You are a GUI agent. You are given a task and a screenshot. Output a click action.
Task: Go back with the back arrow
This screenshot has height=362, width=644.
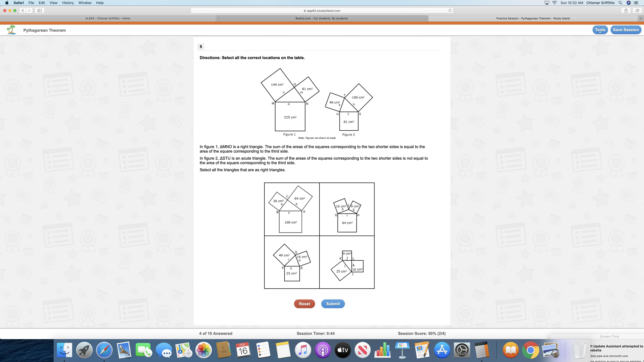[x=23, y=10]
